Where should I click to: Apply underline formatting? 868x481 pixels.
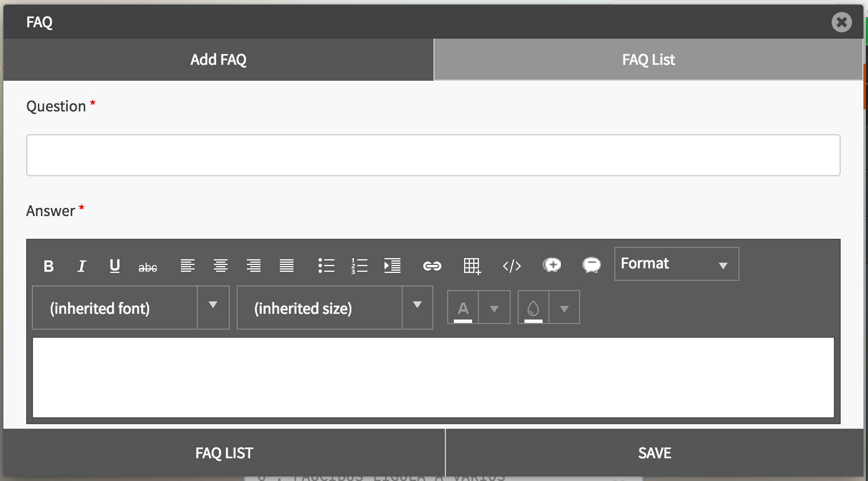[x=114, y=266]
